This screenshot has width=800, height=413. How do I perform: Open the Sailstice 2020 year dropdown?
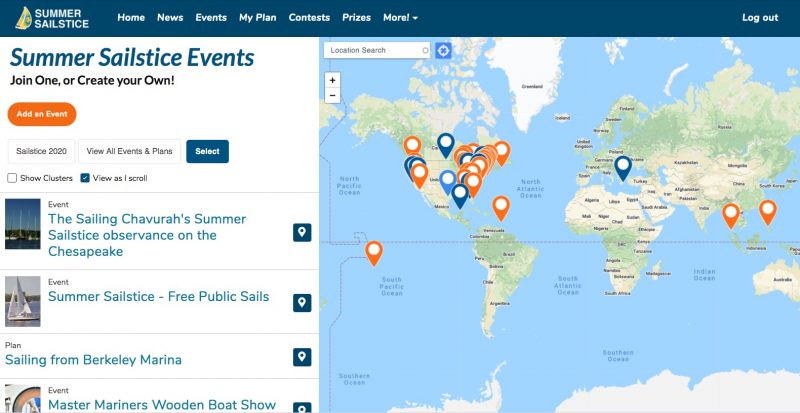pos(41,152)
